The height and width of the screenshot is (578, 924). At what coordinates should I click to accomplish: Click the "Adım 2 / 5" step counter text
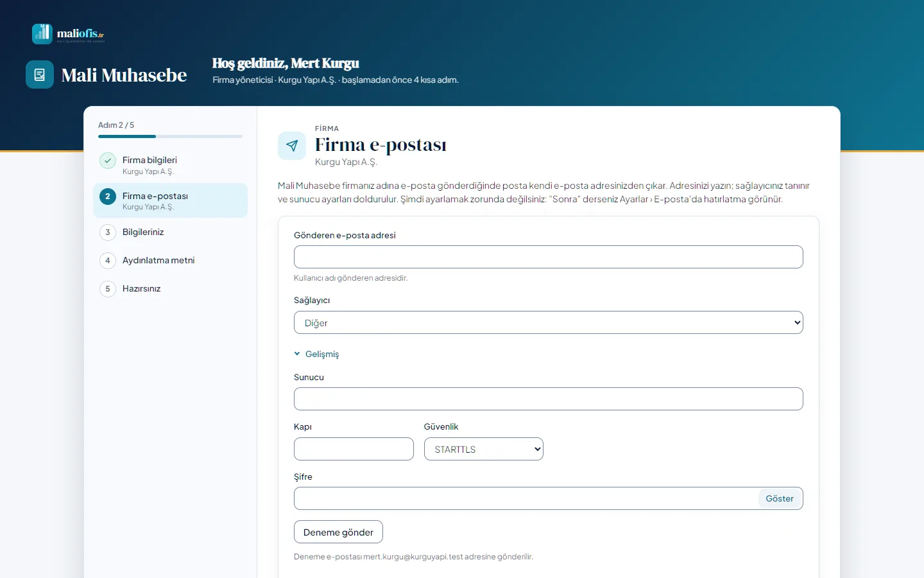116,125
